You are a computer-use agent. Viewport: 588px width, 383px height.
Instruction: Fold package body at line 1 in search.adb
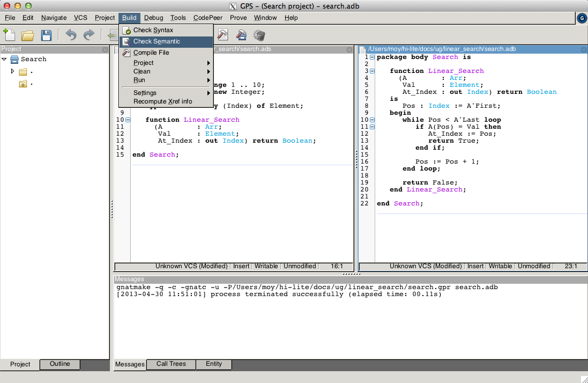tap(372, 57)
